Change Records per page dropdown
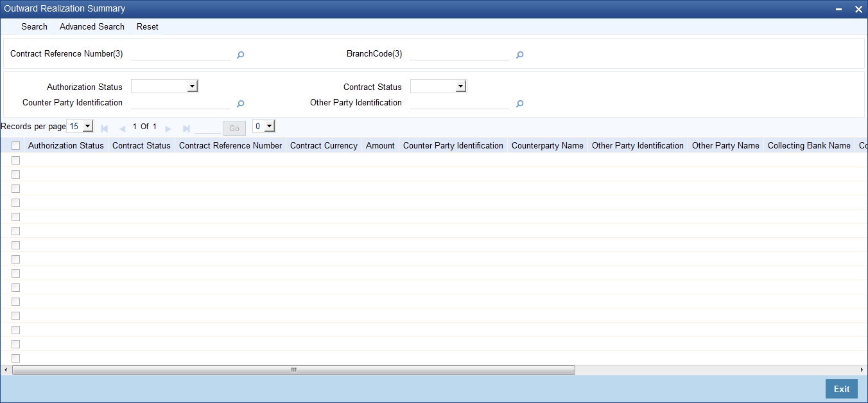This screenshot has width=868, height=403. point(80,126)
